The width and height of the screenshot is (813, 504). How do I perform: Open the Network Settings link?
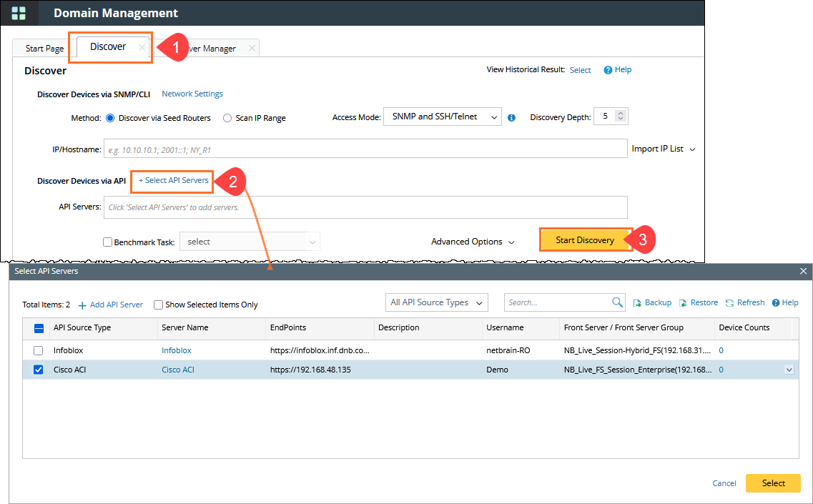pos(192,94)
